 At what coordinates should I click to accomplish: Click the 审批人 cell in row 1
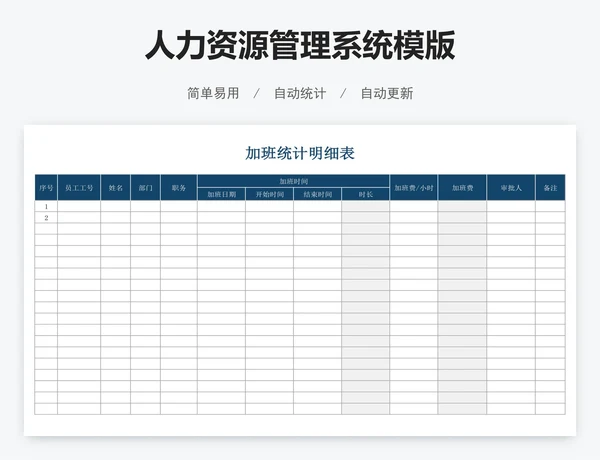pyautogui.click(x=511, y=206)
